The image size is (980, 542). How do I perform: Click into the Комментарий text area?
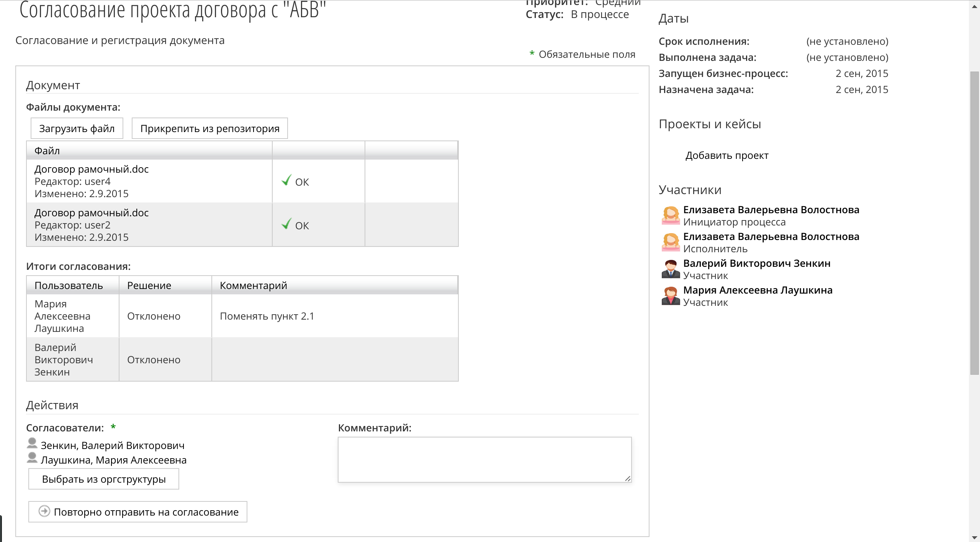pyautogui.click(x=484, y=459)
